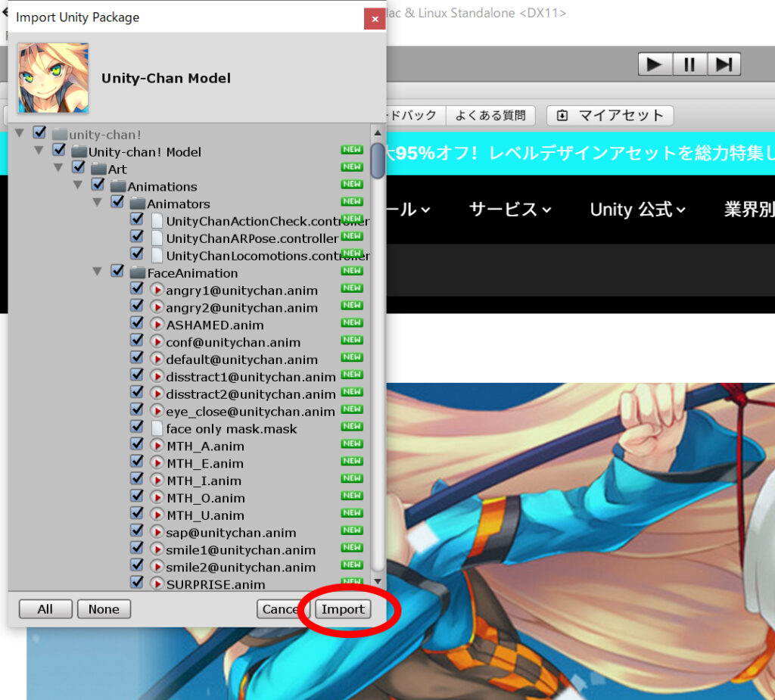Click the conf@unitychan.anim animation icon
The height and width of the screenshot is (700, 775).
pyautogui.click(x=157, y=341)
